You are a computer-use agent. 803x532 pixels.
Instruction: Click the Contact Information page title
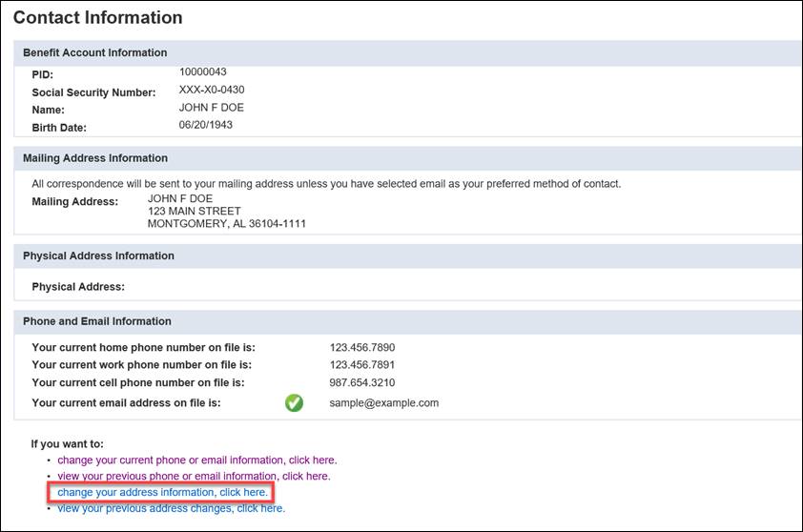coord(98,17)
